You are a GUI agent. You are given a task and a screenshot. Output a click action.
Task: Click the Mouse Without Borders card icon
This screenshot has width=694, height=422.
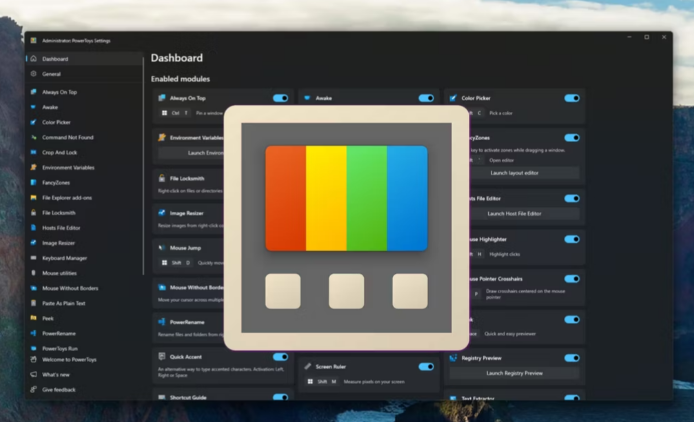click(x=162, y=287)
